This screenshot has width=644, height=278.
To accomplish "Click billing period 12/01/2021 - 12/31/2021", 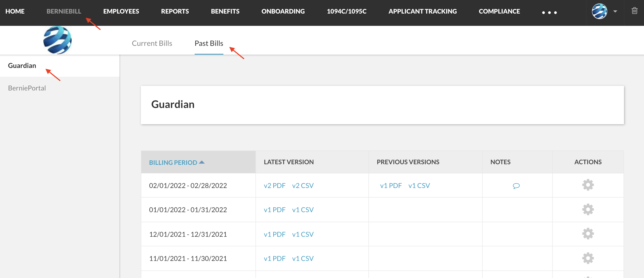I will pyautogui.click(x=188, y=234).
